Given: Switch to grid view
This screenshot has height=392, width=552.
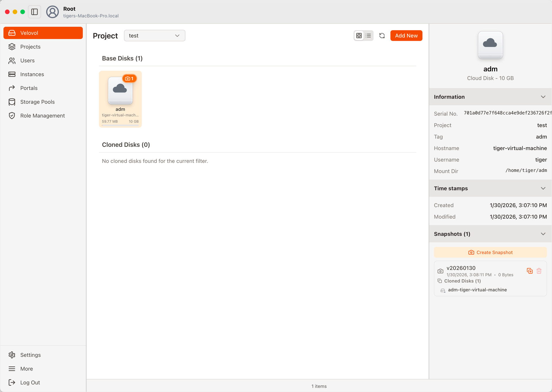Looking at the screenshot, I should [359, 36].
